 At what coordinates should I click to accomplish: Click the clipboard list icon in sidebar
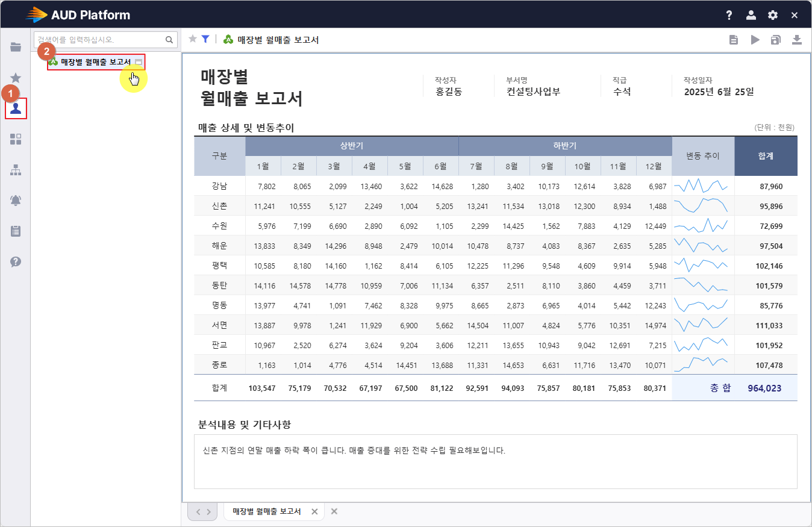point(16,231)
